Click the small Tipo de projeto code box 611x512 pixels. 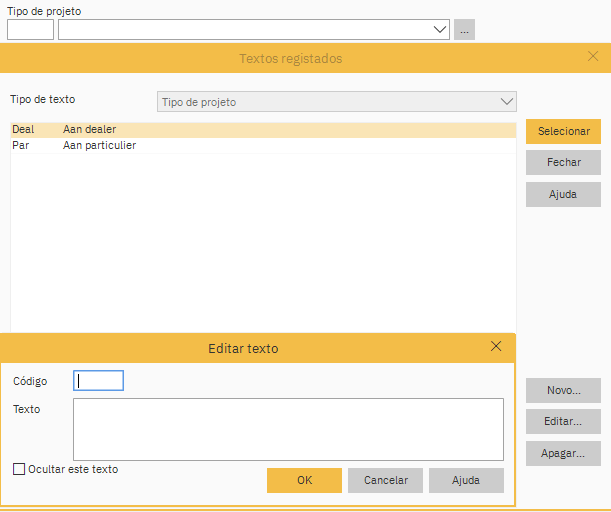30,30
